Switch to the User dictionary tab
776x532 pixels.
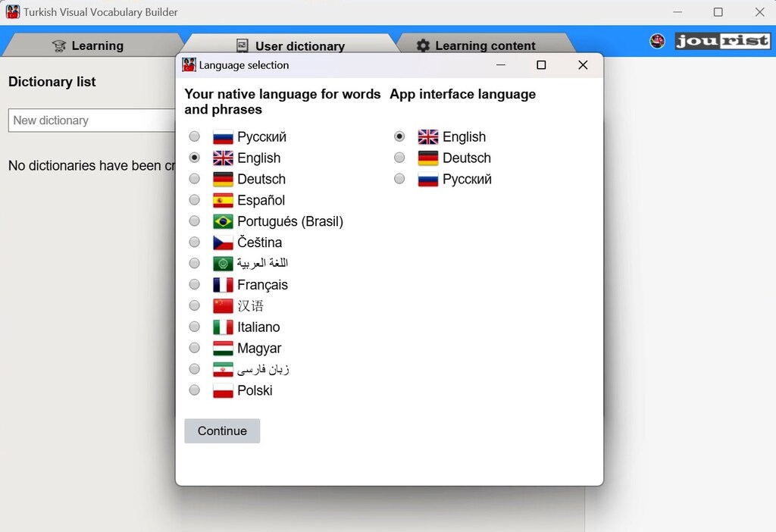(x=292, y=45)
